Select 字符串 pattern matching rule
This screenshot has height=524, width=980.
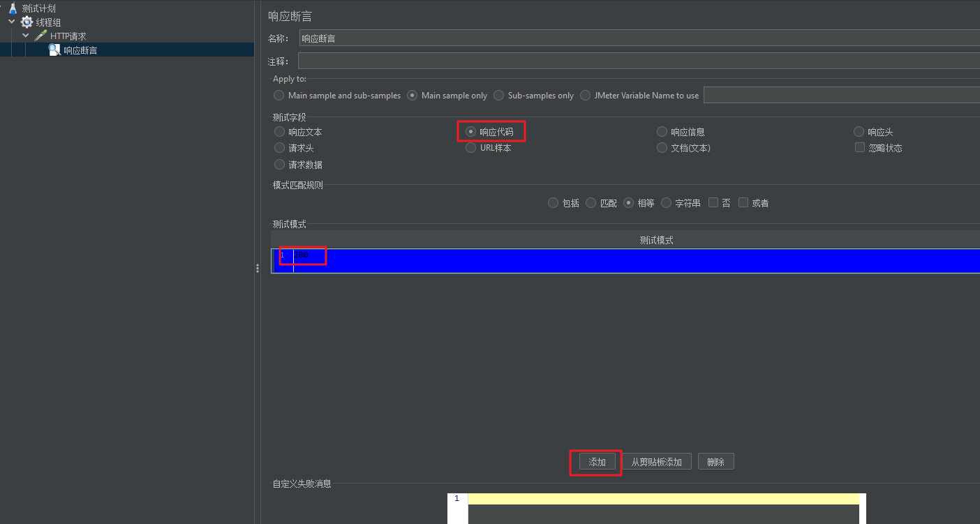click(x=681, y=203)
